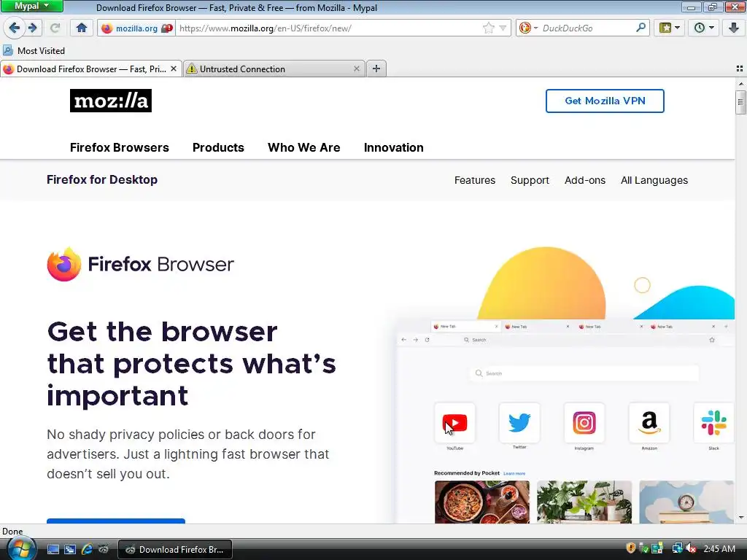Click the Most Visited folder icon

point(8,50)
